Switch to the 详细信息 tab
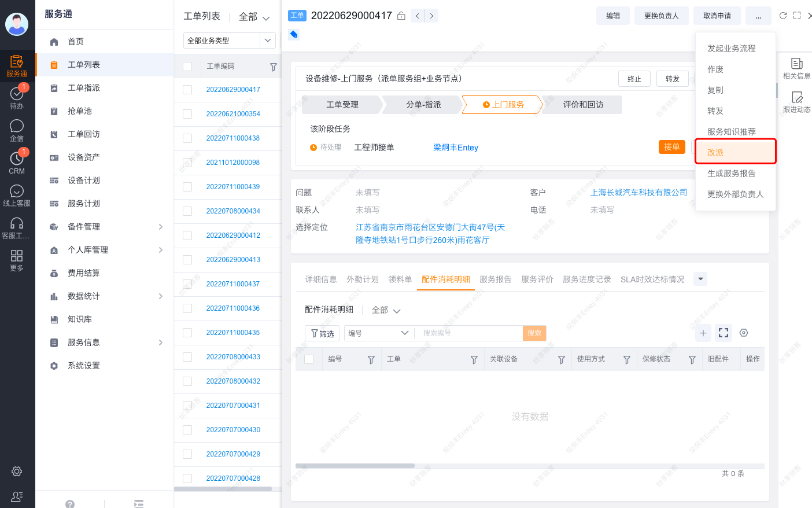This screenshot has width=812, height=508. pos(321,279)
